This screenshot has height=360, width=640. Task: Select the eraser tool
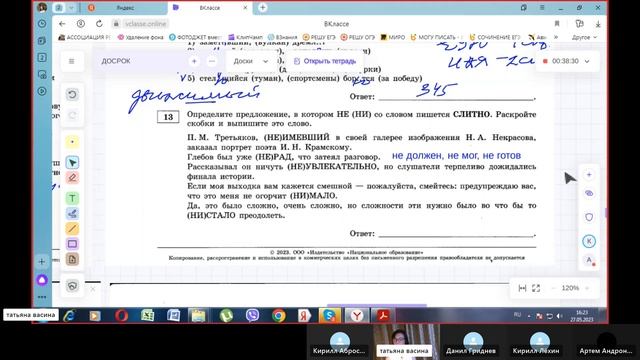coord(72,178)
